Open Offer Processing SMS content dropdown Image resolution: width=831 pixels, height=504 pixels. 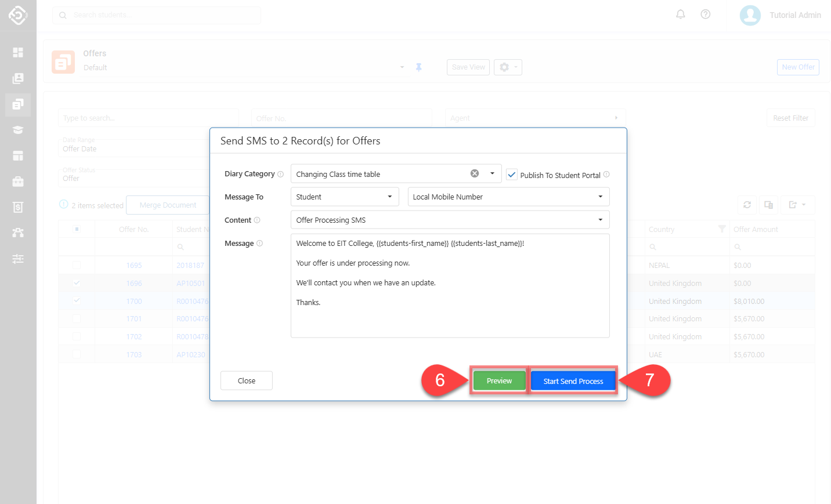pyautogui.click(x=450, y=220)
